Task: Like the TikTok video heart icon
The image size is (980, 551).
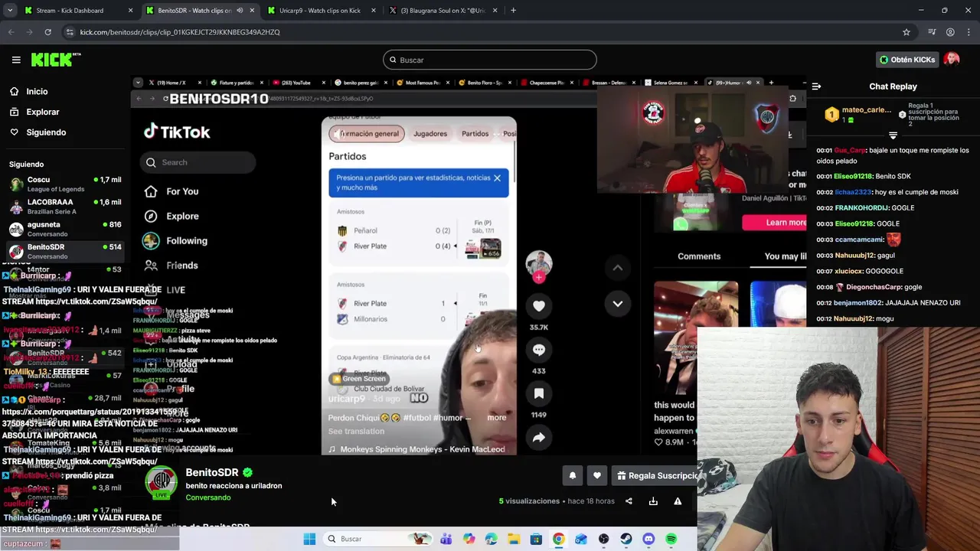Action: click(539, 306)
